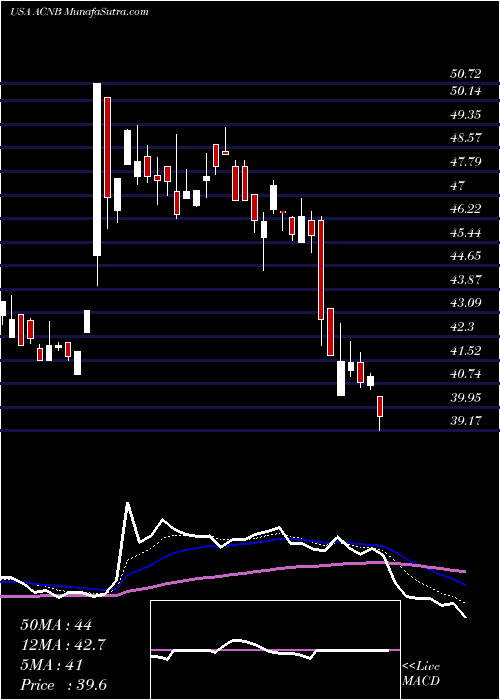
Task: Click the '5MA : 41' readout
Action: [51, 665]
